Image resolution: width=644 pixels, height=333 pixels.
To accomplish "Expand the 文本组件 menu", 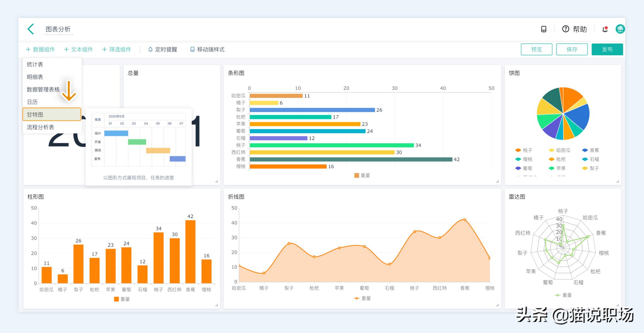I will pos(79,49).
